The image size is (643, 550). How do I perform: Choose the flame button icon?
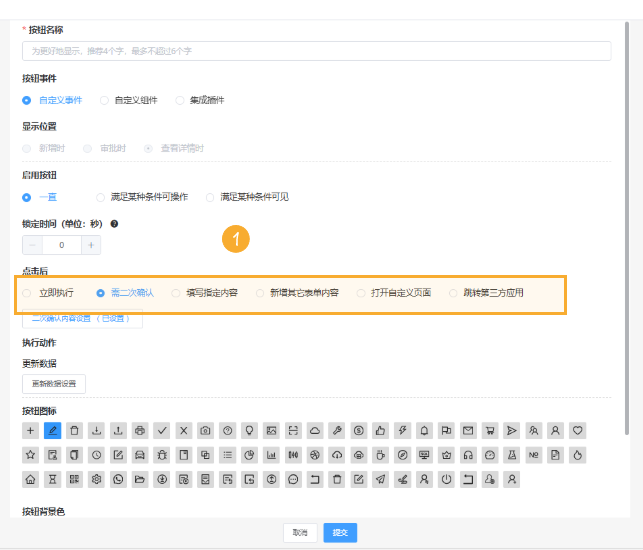[577, 455]
